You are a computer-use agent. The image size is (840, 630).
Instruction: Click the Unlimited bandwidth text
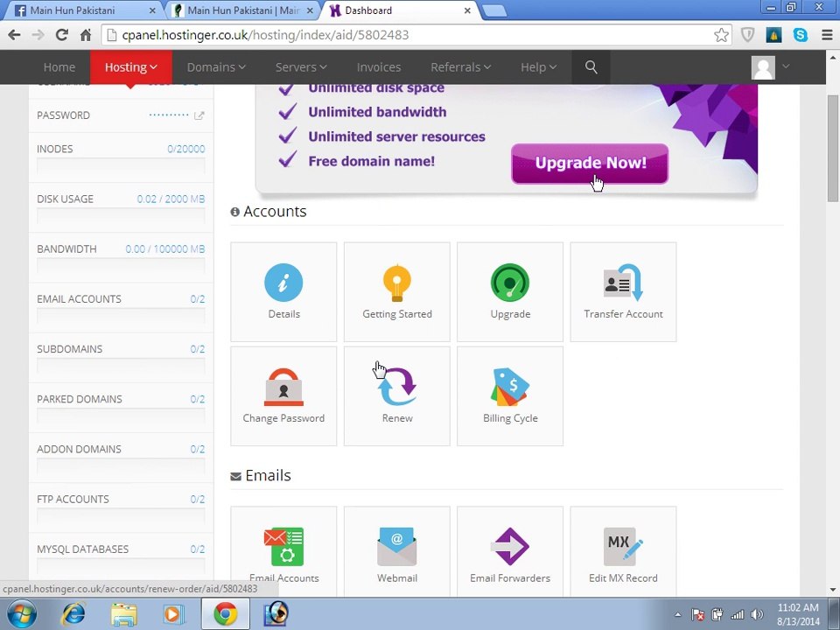click(x=377, y=112)
